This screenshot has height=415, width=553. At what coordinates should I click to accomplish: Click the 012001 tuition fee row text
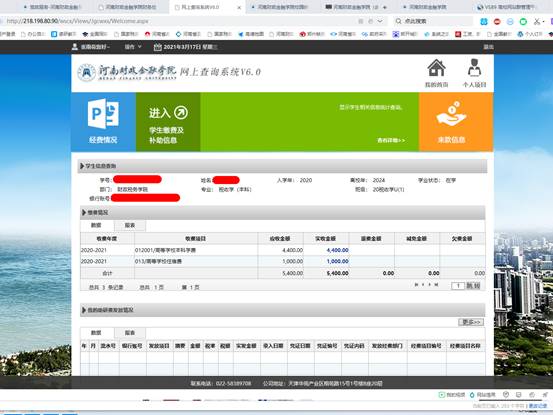[x=165, y=250]
